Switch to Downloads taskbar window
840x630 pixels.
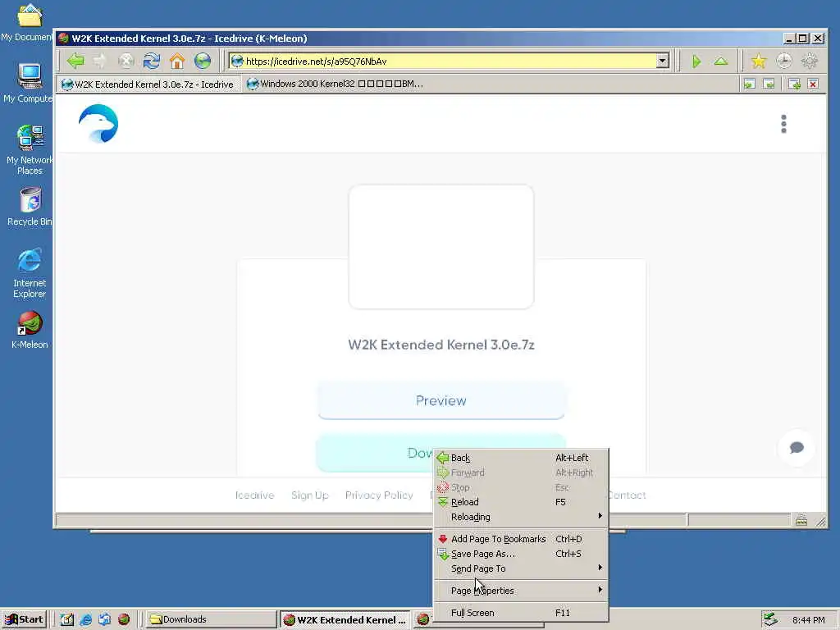pyautogui.click(x=211, y=620)
